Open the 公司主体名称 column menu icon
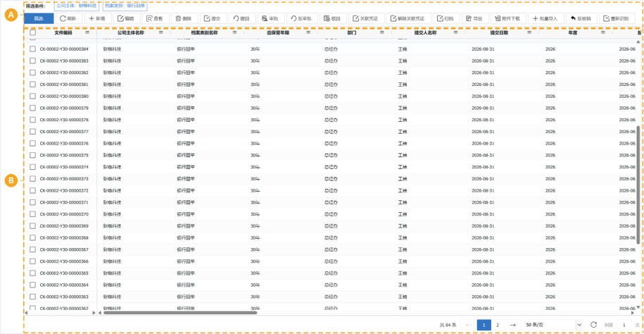644x334 pixels. pos(161,32)
